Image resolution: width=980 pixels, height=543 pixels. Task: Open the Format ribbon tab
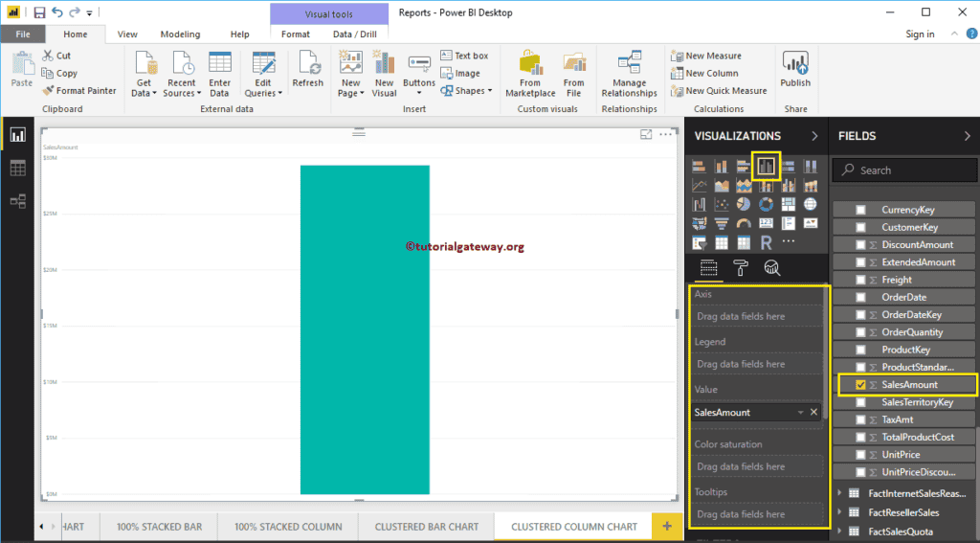point(296,34)
